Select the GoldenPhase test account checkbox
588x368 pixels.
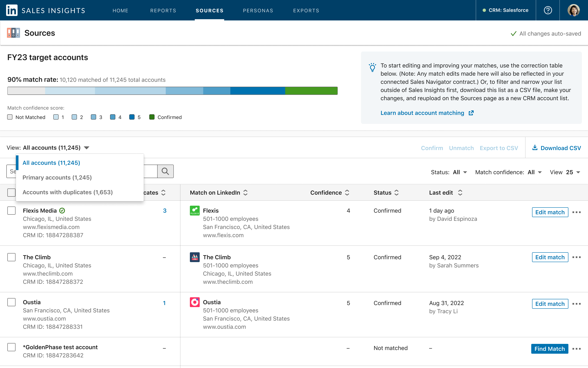click(11, 347)
